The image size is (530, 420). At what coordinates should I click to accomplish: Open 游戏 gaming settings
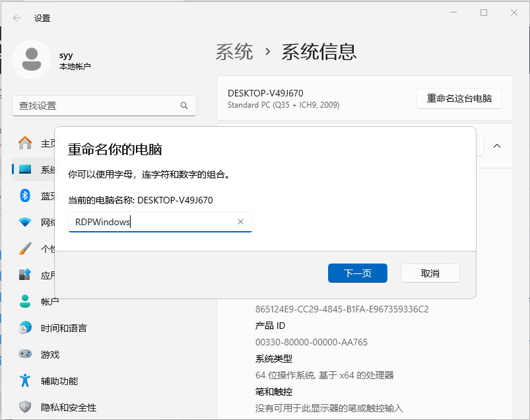coord(50,355)
